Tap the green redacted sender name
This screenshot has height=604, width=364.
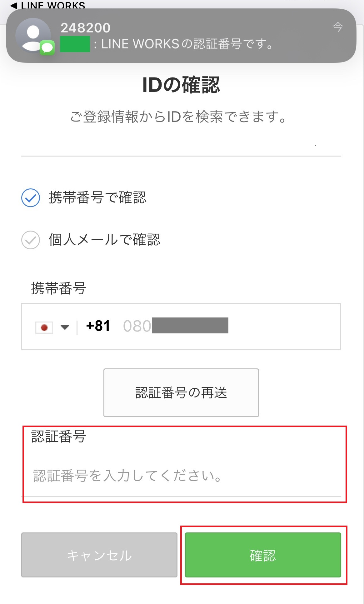tap(75, 44)
